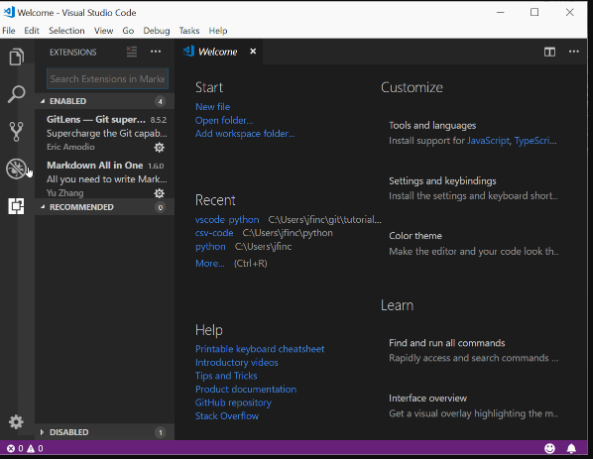The width and height of the screenshot is (593, 459).
Task: Click Add workspace folder link
Action: coord(245,133)
